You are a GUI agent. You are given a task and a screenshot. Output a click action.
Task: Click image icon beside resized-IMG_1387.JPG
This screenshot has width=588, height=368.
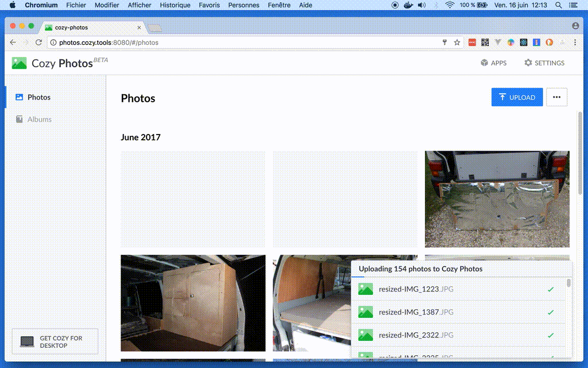tap(366, 312)
